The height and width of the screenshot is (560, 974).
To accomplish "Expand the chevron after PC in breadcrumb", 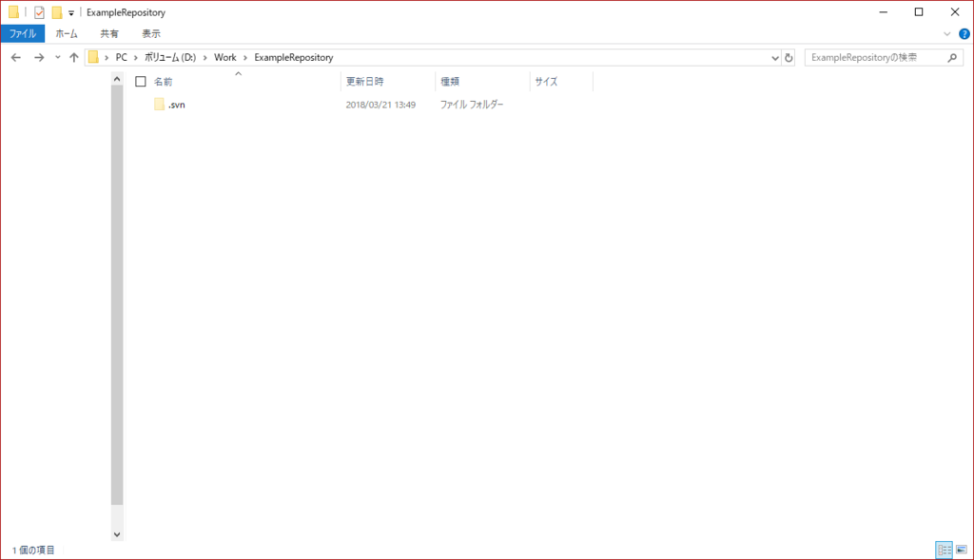I will pos(136,58).
